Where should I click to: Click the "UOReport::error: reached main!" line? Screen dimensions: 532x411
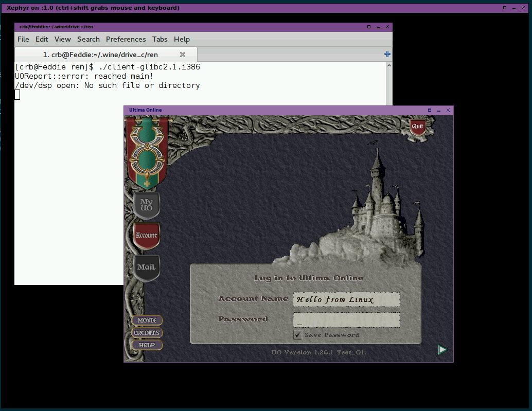(84, 76)
